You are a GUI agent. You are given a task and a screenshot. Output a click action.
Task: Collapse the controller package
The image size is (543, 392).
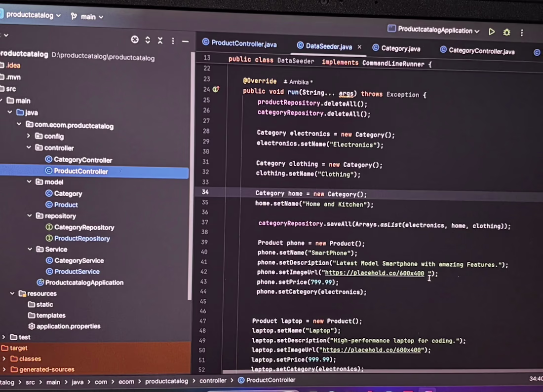(x=29, y=147)
